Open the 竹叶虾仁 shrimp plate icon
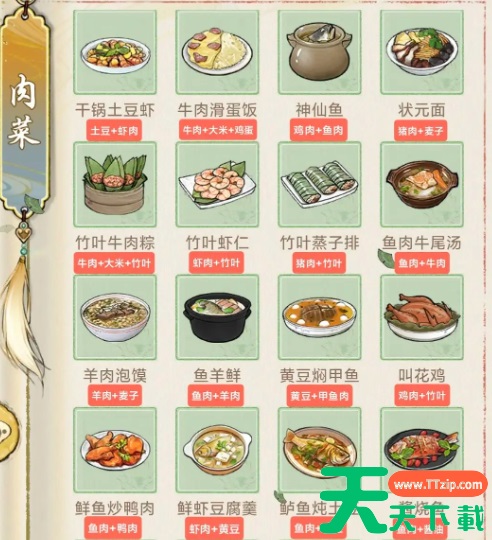Viewport: 492px width, 540px height. coord(217,184)
